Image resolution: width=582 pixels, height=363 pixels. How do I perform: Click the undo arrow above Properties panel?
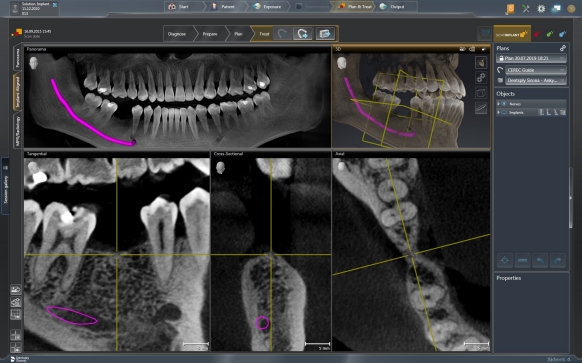[540, 260]
